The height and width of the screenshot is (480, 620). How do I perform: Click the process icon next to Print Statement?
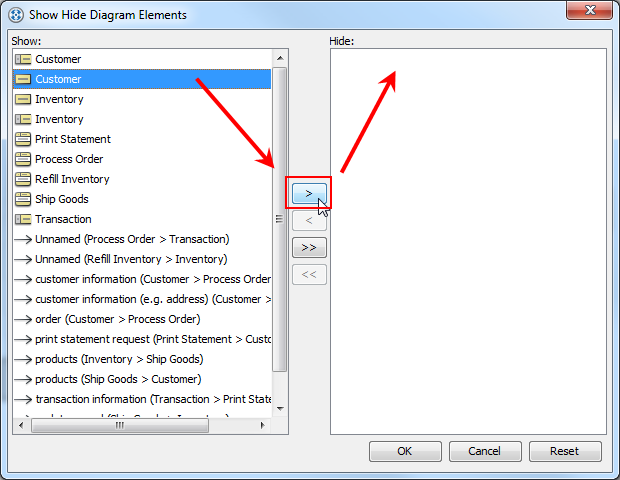click(x=23, y=139)
